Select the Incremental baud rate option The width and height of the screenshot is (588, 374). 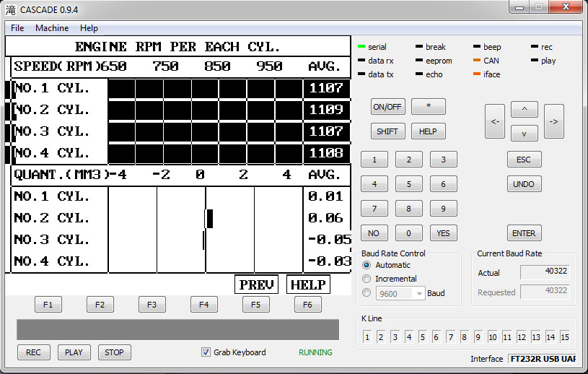click(367, 279)
